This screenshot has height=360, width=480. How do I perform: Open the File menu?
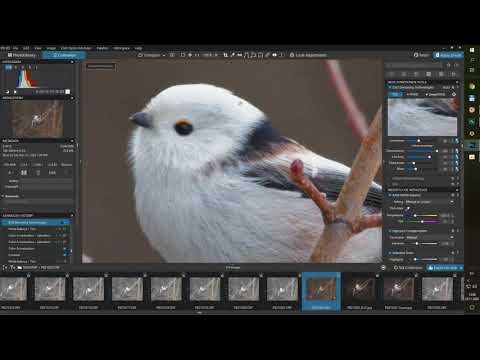point(16,48)
